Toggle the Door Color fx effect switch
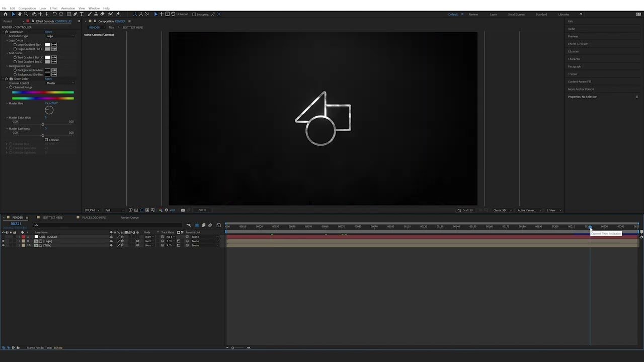The height and width of the screenshot is (362, 644). (7, 79)
